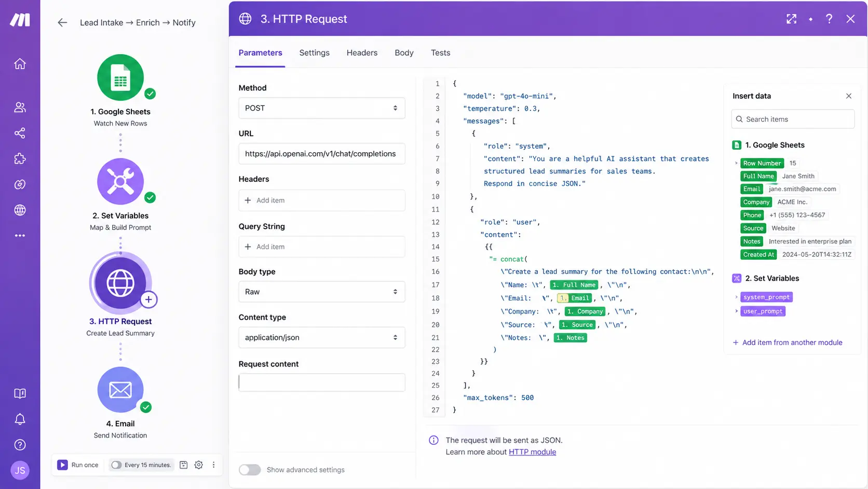Click the save scenario icon in the bottom toolbar
This screenshot has width=868, height=489.
click(183, 465)
